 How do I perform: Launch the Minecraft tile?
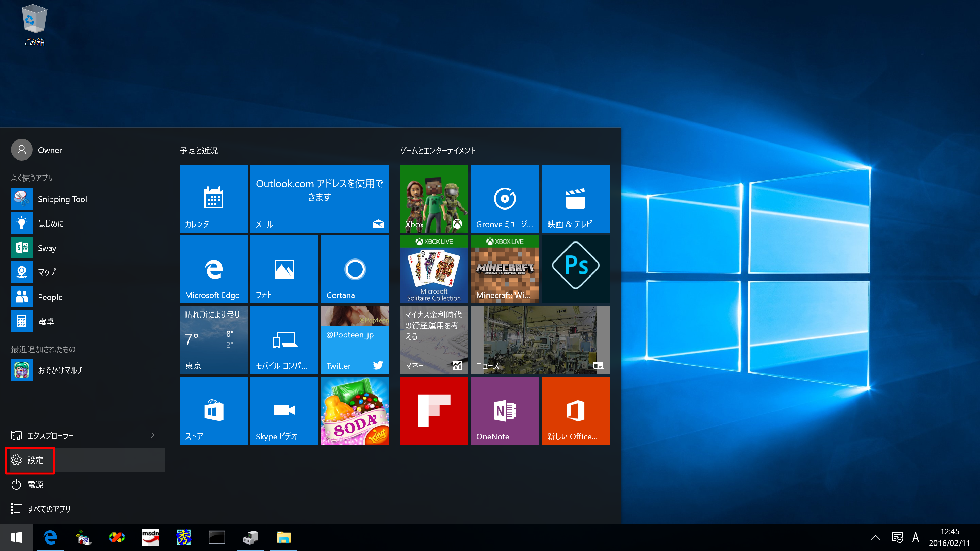504,269
